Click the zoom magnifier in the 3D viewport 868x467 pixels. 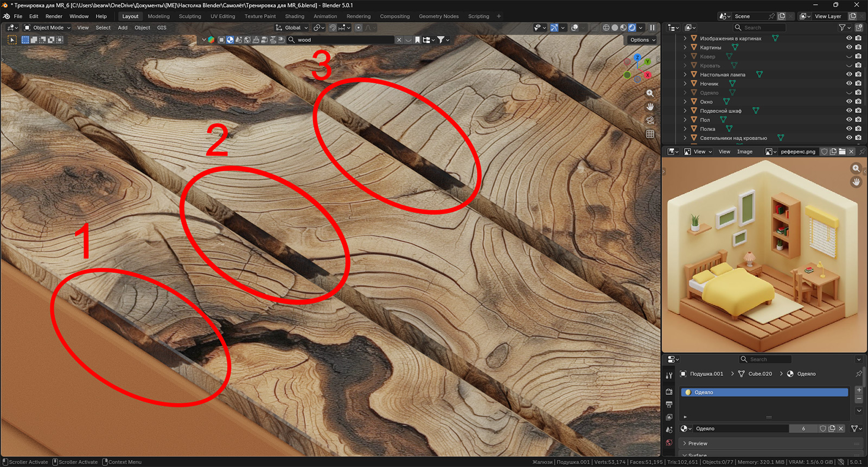(x=650, y=93)
